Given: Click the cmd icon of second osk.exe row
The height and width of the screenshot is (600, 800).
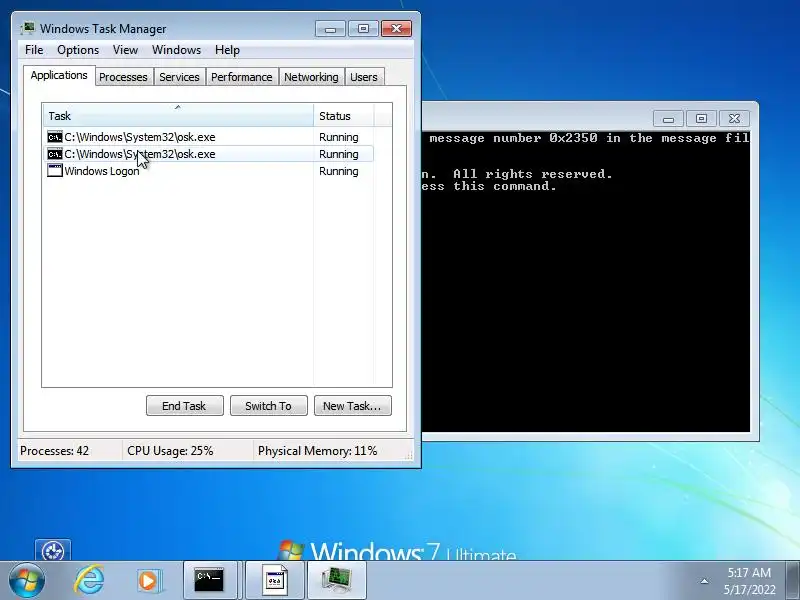Looking at the screenshot, I should [55, 154].
